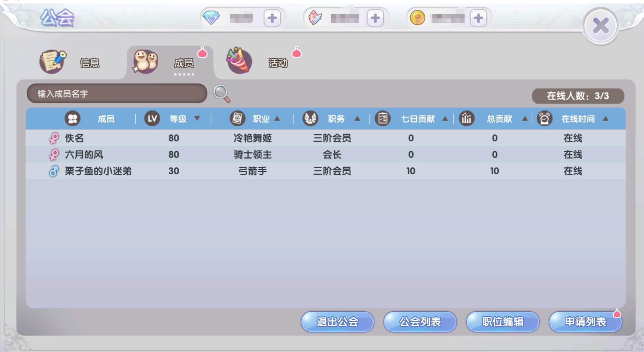Click the seven-day contribution clipboard icon
Image resolution: width=644 pixels, height=352 pixels.
[383, 119]
